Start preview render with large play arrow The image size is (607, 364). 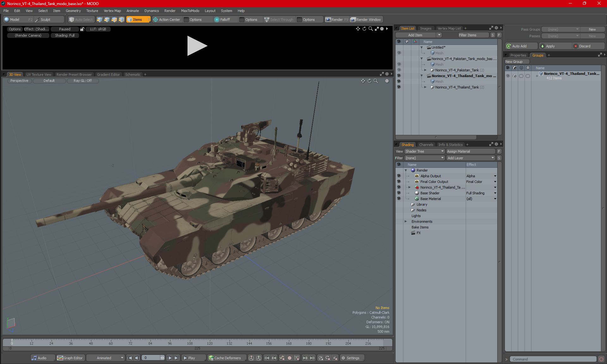pos(197,46)
